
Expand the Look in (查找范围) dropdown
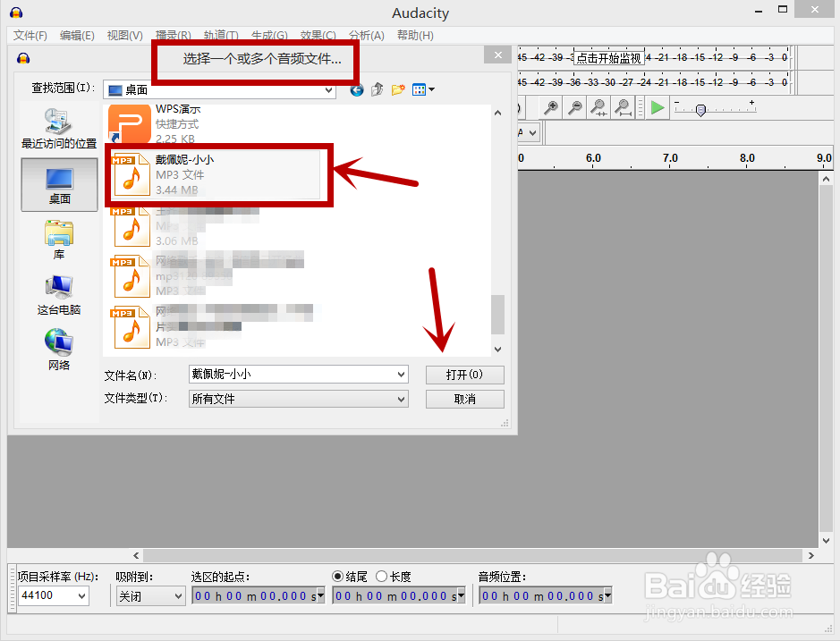[x=329, y=90]
